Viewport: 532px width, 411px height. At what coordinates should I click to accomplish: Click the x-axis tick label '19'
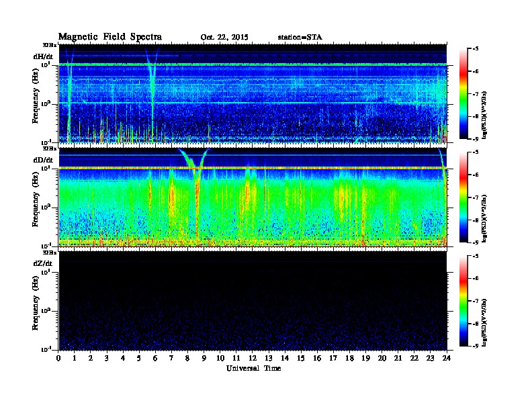click(365, 358)
